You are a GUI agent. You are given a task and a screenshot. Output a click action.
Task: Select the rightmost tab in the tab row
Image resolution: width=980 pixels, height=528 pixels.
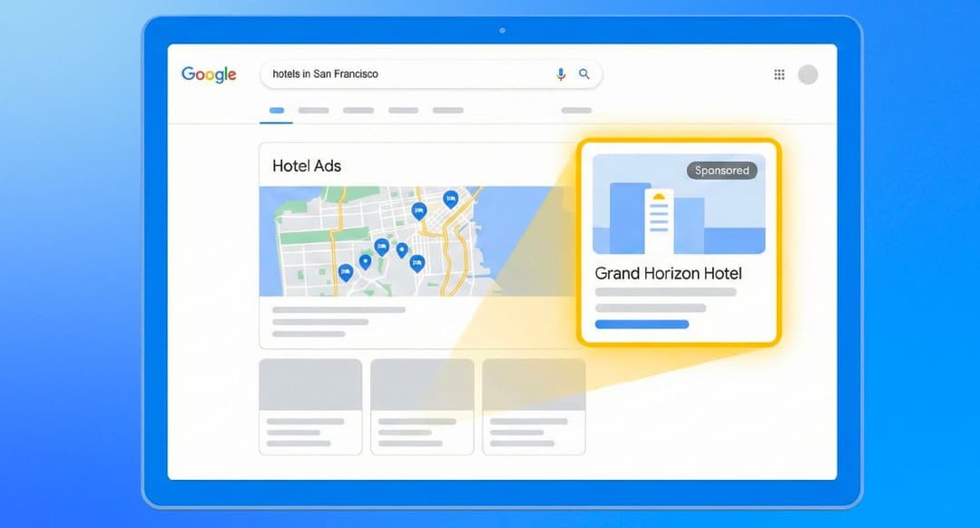pos(575,110)
